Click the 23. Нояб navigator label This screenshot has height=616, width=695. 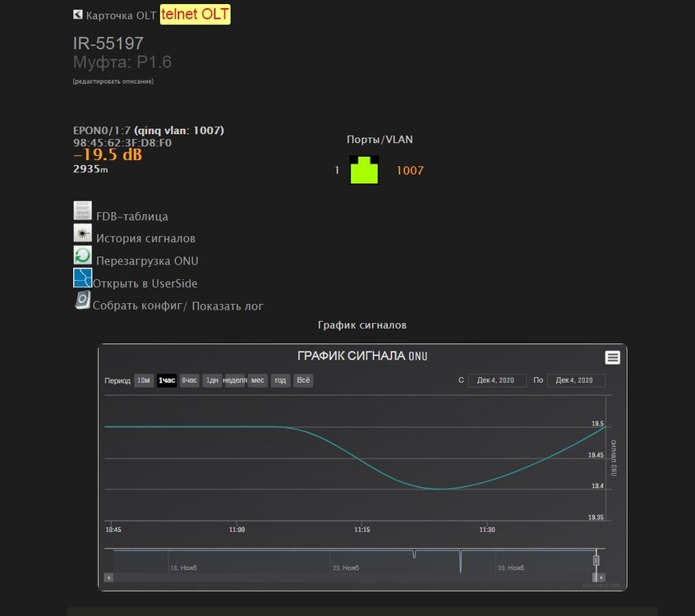pos(346,568)
